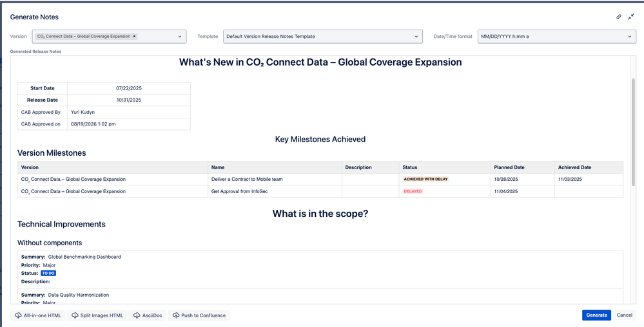Click the release notes vertical scrollbar
Image resolution: width=644 pixels, height=327 pixels.
(x=633, y=131)
